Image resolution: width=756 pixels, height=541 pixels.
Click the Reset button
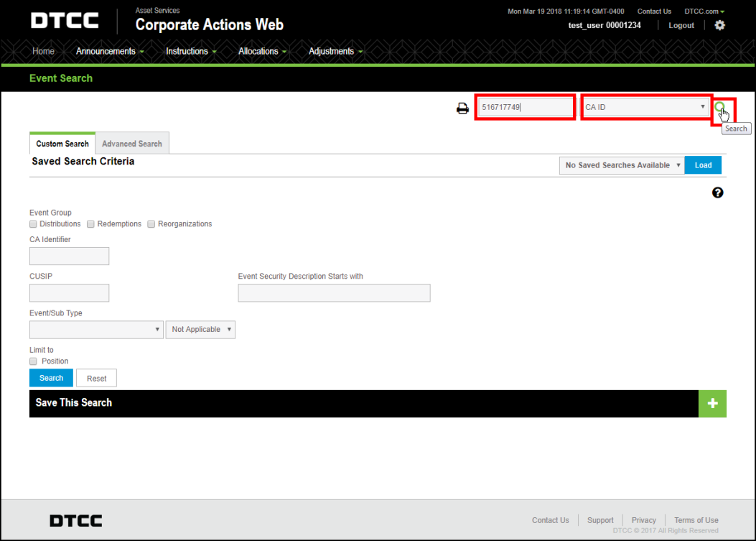(96, 379)
